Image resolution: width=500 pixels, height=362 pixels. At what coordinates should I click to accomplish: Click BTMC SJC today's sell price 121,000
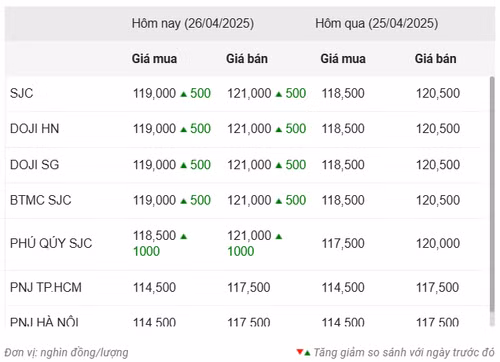pyautogui.click(x=249, y=200)
